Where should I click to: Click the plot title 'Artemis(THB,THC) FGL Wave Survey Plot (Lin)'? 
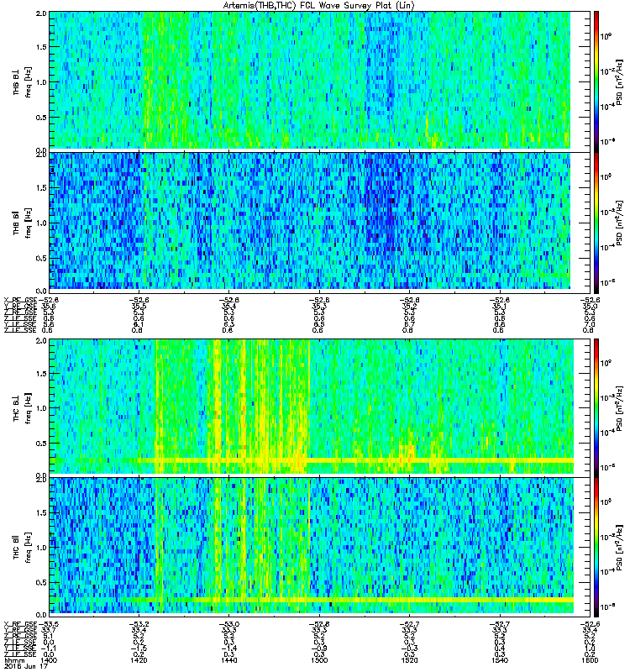pos(319,5)
